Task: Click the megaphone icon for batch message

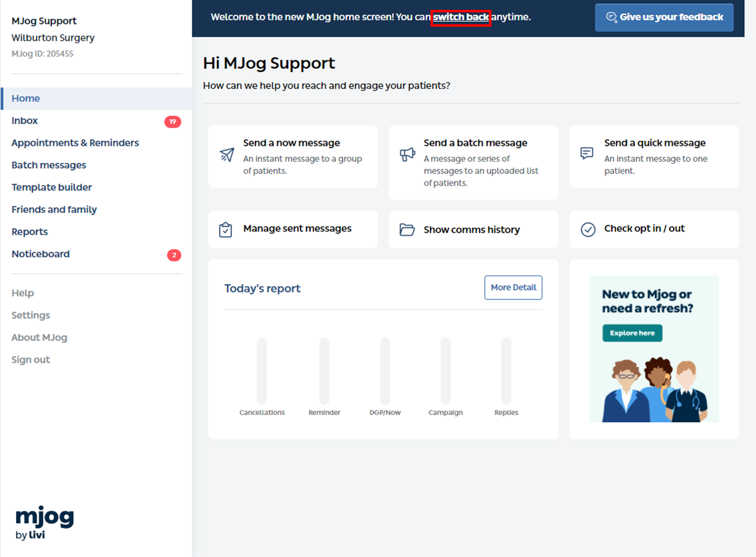Action: [x=407, y=154]
